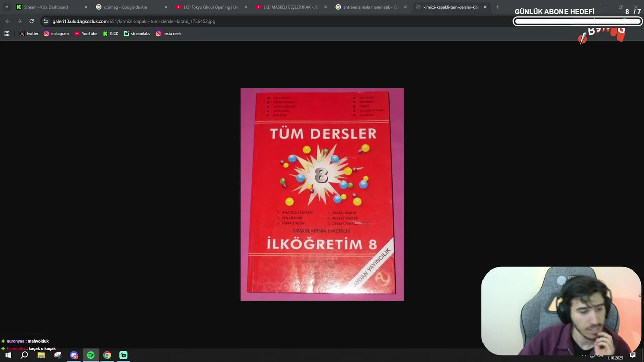Open Windows taskbar search
644x362 pixels.
pos(24,355)
